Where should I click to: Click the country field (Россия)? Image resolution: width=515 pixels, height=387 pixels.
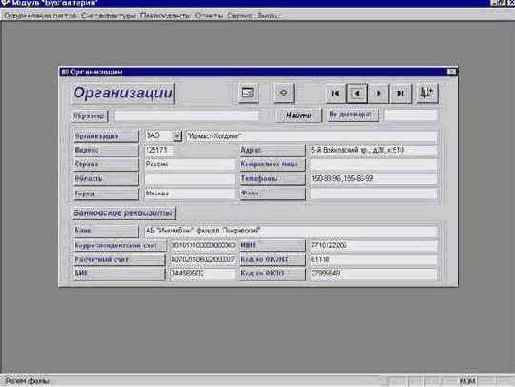(x=189, y=164)
